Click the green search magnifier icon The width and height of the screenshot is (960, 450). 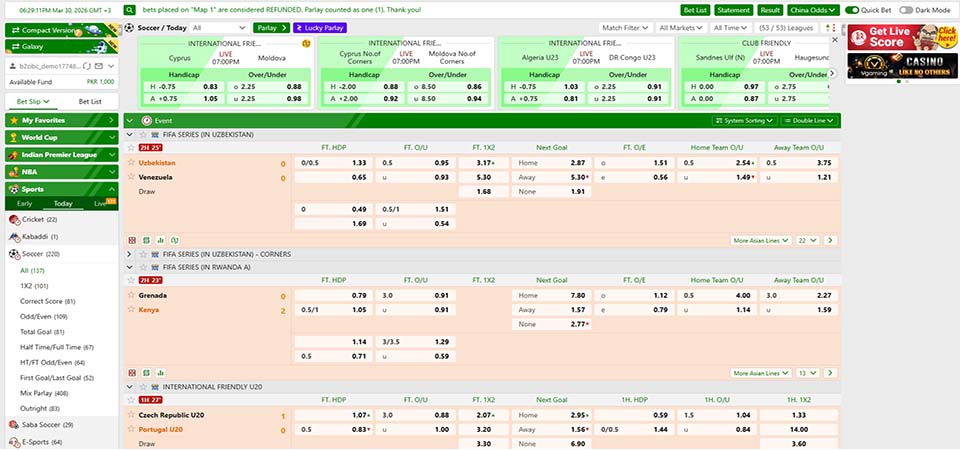[x=129, y=10]
